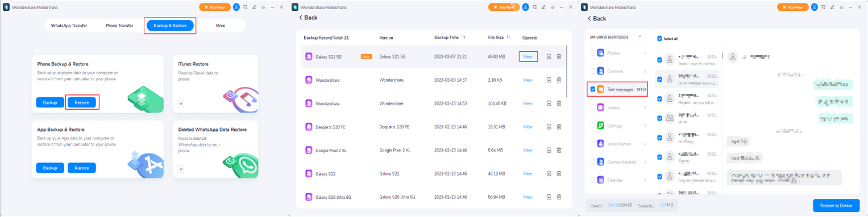Click the Text messages orange category icon
Viewport: 868px width, 217px height.
601,89
